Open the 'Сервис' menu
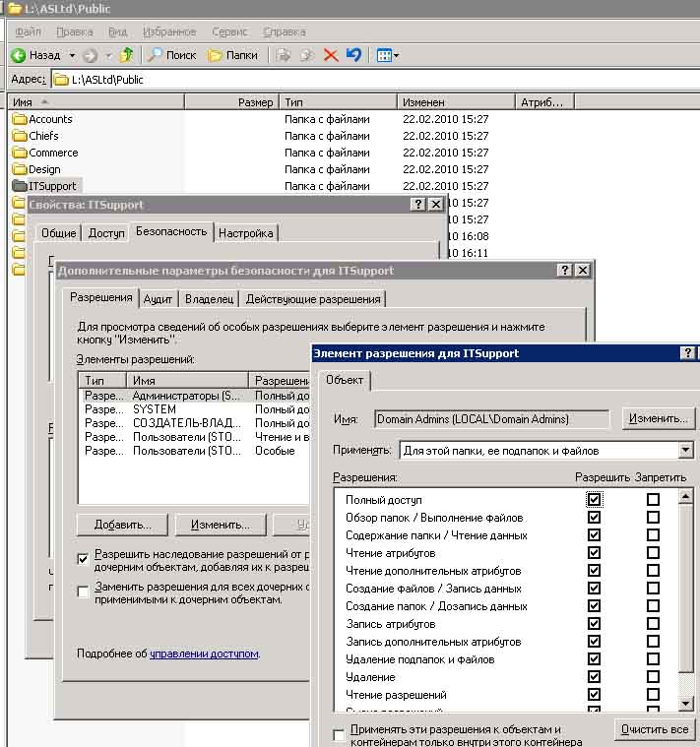Screen dimensions: 700x747 (229, 32)
